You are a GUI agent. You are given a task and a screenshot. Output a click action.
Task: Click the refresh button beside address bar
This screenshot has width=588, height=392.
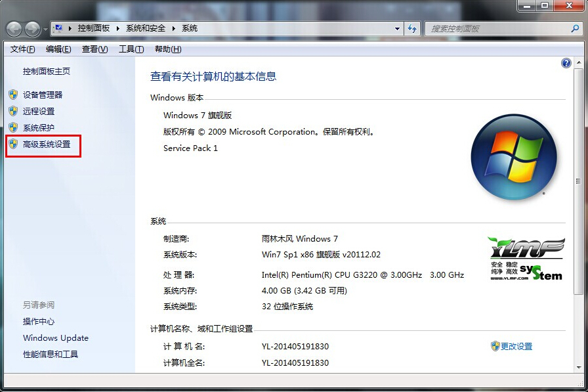(412, 29)
